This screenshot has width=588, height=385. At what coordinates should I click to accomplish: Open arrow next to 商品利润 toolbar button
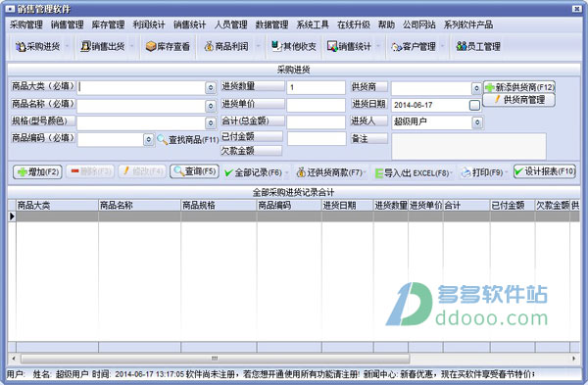(x=258, y=46)
